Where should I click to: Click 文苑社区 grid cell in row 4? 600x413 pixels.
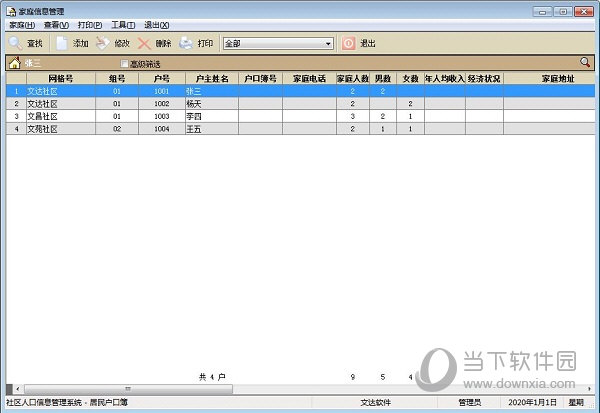coord(60,129)
